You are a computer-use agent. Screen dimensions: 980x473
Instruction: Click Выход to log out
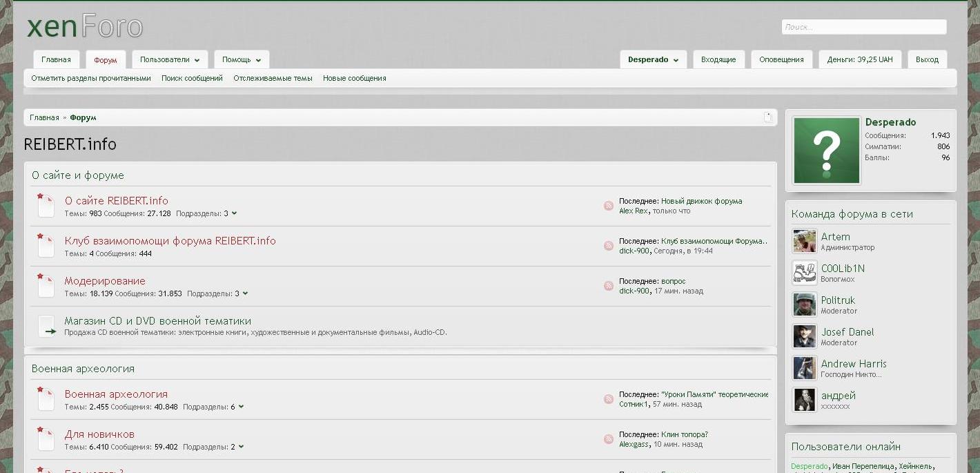927,60
